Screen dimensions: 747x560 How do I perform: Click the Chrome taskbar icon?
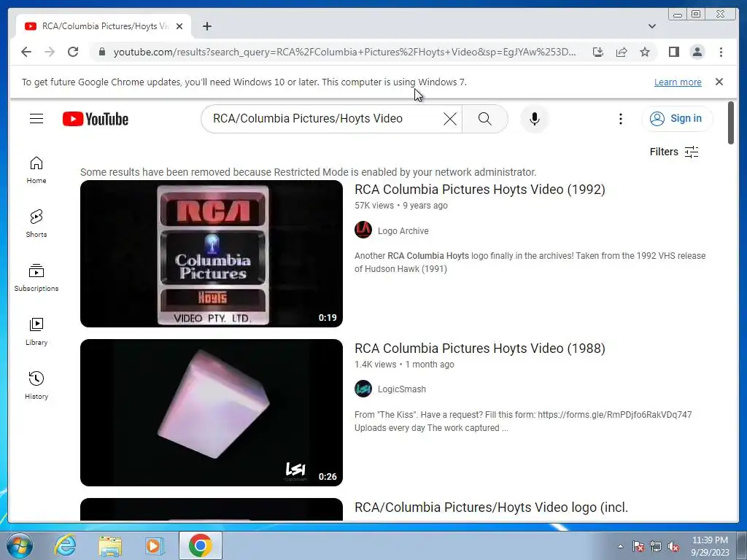click(x=200, y=545)
